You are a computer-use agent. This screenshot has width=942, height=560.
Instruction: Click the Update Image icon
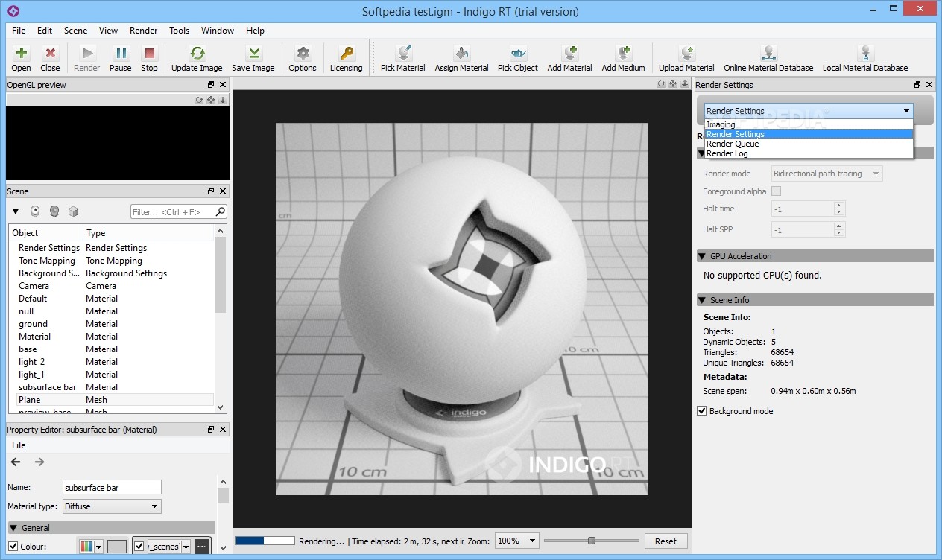click(197, 54)
